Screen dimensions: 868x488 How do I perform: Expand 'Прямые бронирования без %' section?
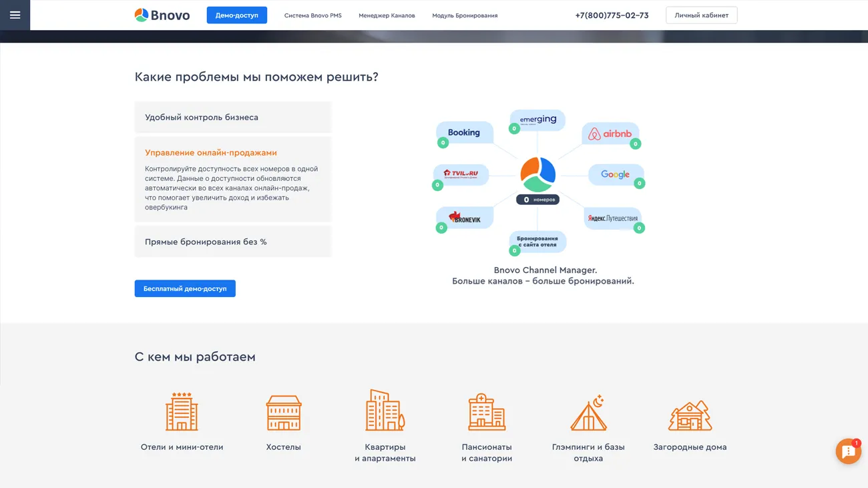[232, 242]
